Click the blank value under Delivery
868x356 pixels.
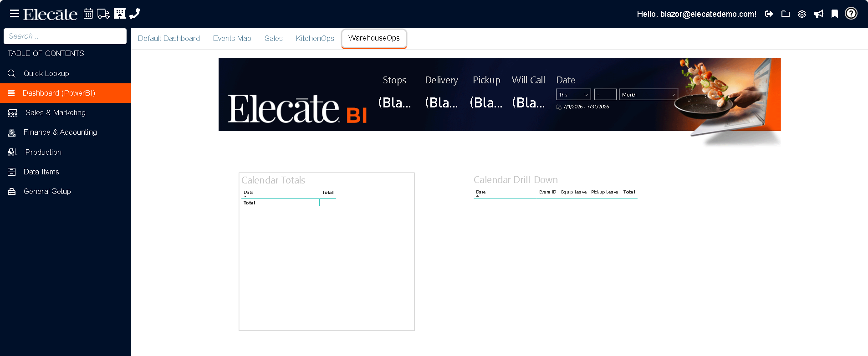441,103
